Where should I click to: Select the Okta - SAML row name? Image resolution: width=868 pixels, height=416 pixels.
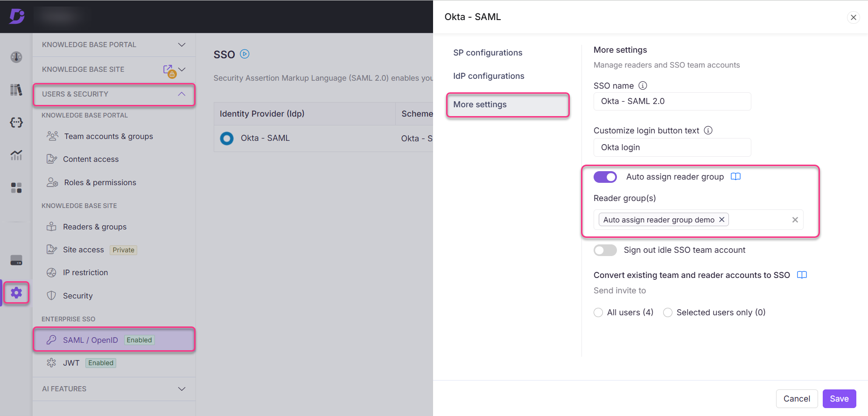coord(265,138)
